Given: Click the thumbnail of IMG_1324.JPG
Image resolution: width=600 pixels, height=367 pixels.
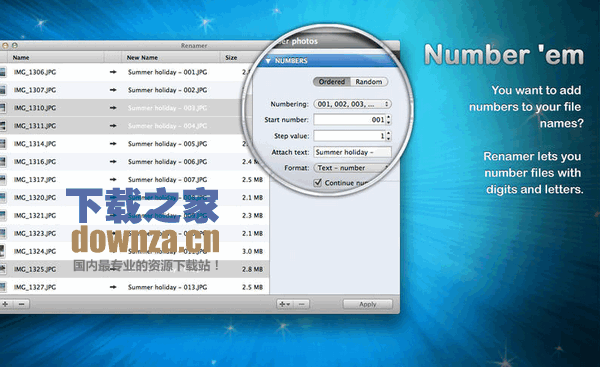Looking at the screenshot, I should point(2,251).
